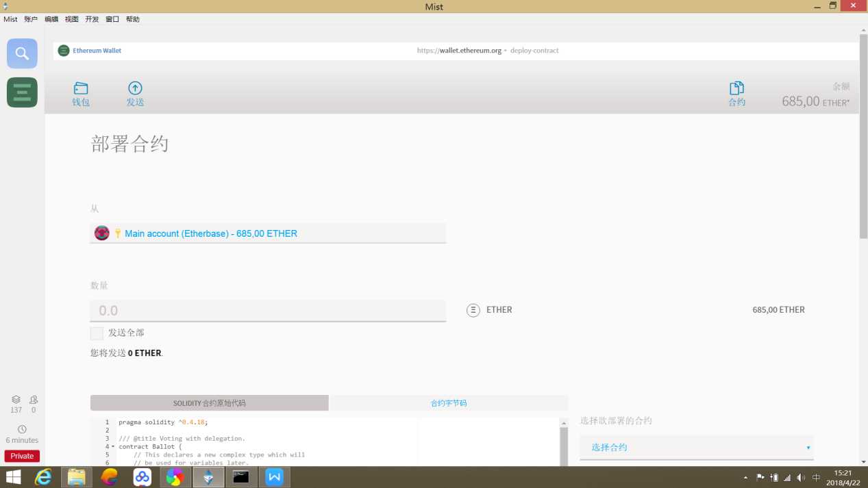
Task: Click the battery power tray icon
Action: tap(774, 477)
